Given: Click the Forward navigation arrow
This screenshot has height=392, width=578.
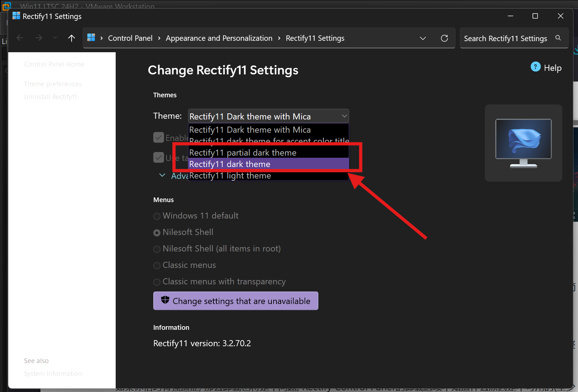Looking at the screenshot, I should [39, 38].
